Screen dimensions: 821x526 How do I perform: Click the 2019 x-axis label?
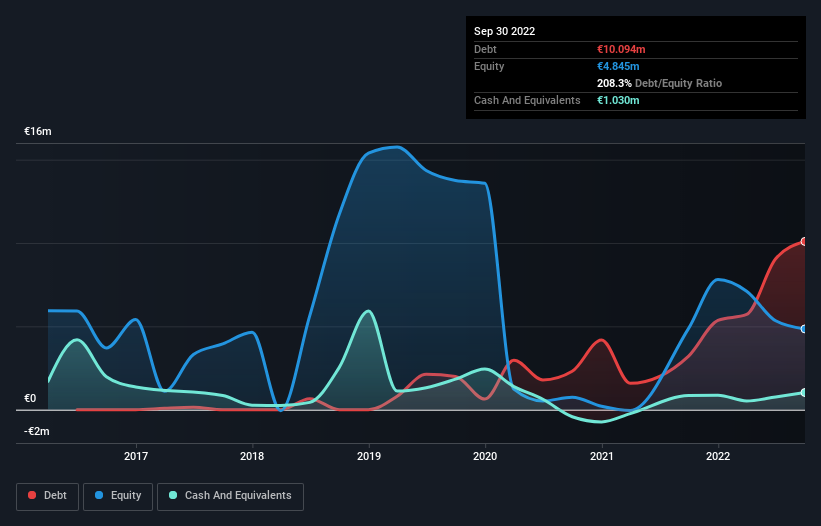369,456
